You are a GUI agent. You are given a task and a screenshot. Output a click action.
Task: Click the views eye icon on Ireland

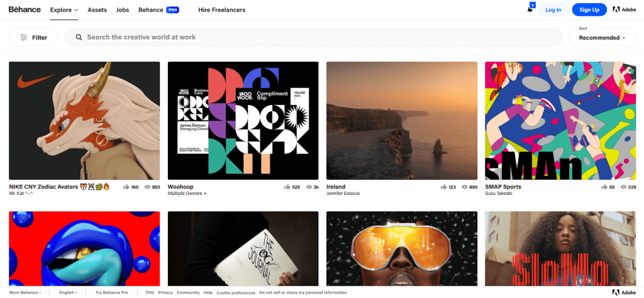pos(465,187)
